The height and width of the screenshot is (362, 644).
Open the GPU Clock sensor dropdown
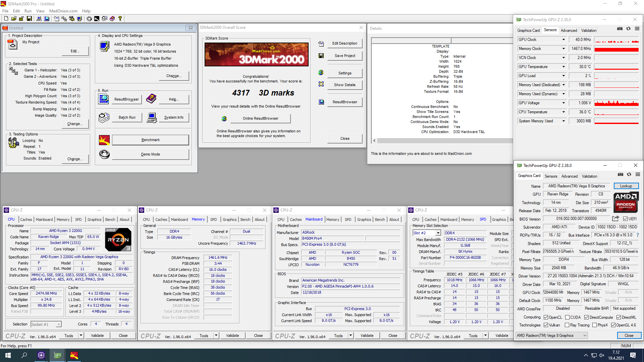tap(563, 40)
